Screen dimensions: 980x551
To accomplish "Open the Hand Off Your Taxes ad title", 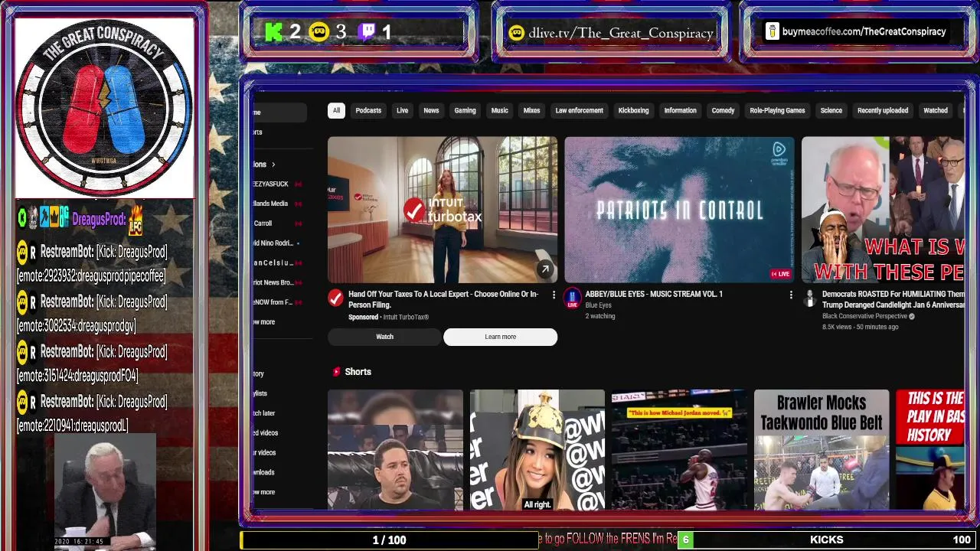I will (x=443, y=299).
